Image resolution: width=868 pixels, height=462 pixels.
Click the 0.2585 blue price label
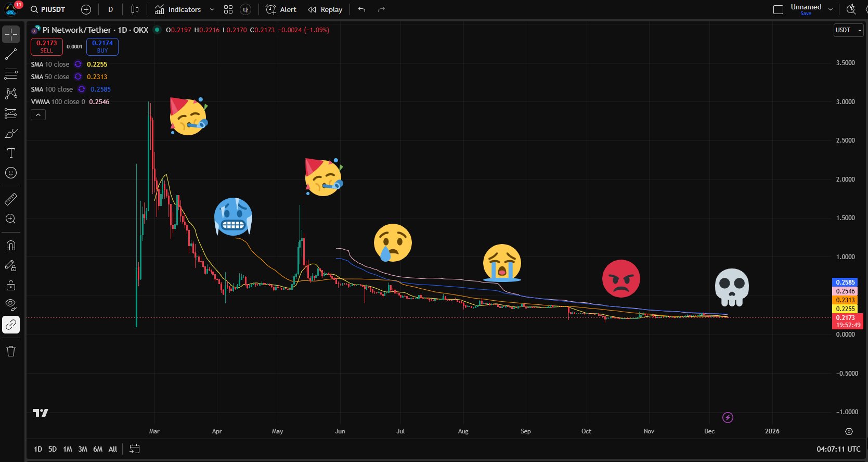coord(845,283)
